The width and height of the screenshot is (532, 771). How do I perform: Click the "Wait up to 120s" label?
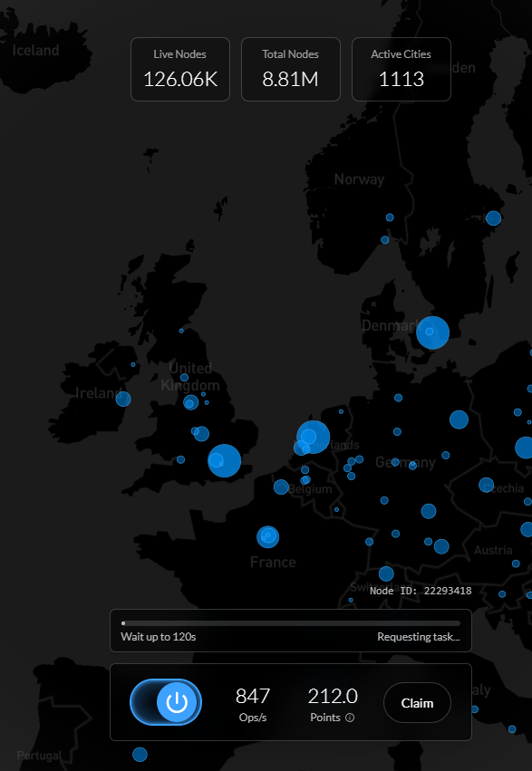click(159, 637)
